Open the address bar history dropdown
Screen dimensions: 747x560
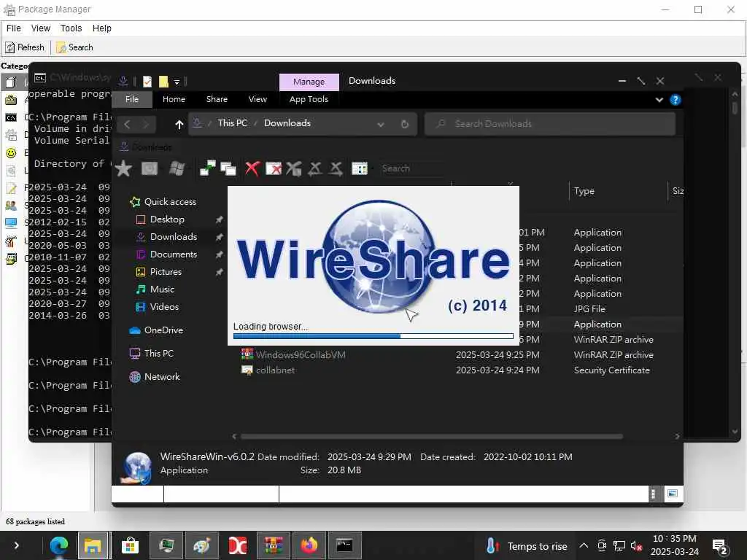(381, 124)
